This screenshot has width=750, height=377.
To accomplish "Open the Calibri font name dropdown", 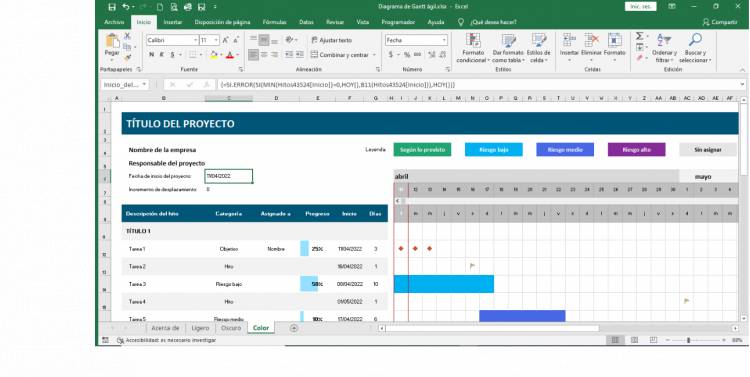I will [x=196, y=40].
